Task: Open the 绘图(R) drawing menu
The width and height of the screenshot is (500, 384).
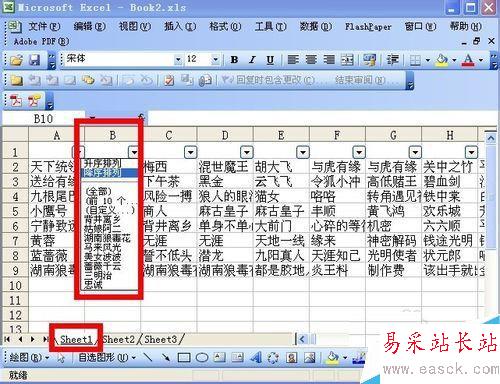Action: click(29, 358)
